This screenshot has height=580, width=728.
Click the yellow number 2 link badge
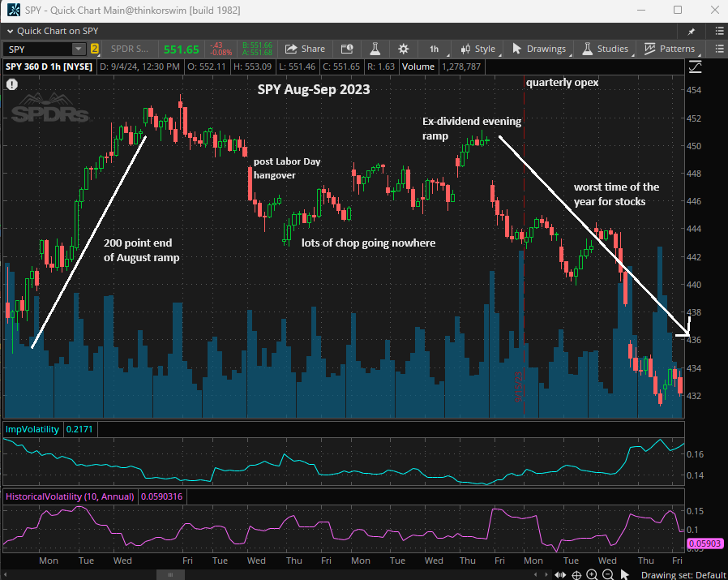pyautogui.click(x=94, y=49)
